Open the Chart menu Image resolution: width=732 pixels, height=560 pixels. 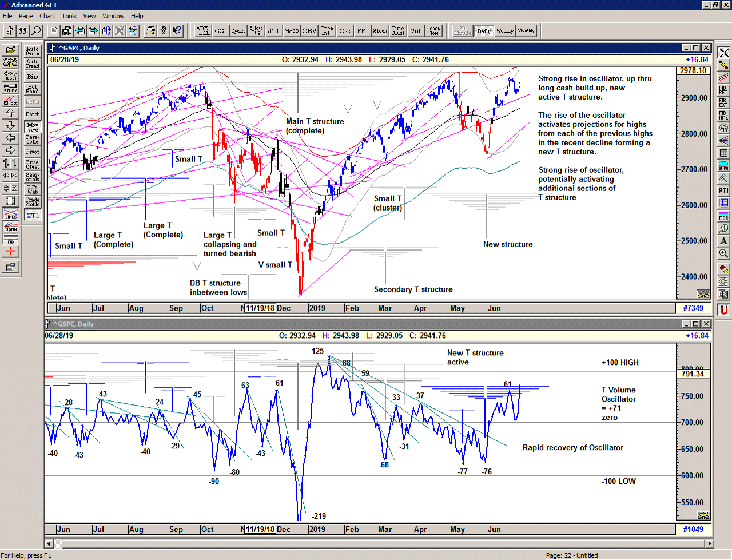point(47,16)
